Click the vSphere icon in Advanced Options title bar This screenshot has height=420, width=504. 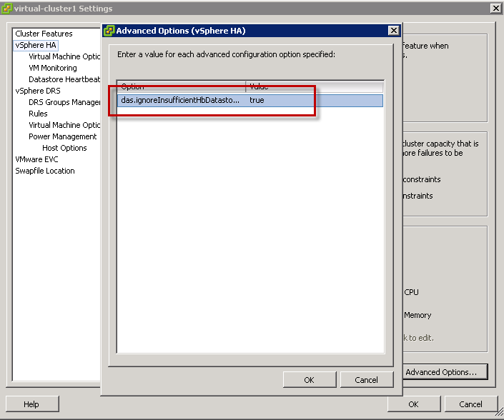coord(109,31)
